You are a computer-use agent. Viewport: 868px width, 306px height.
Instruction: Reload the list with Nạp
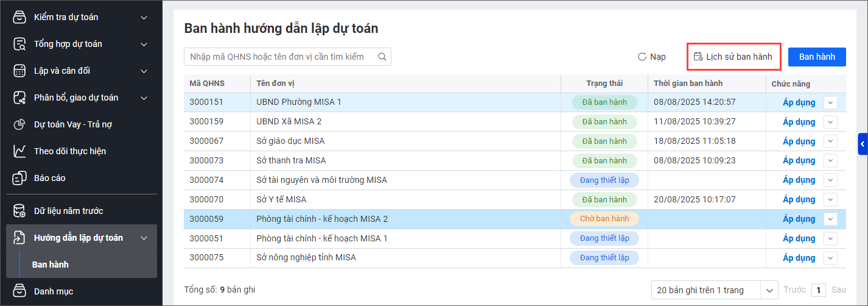pyautogui.click(x=652, y=57)
